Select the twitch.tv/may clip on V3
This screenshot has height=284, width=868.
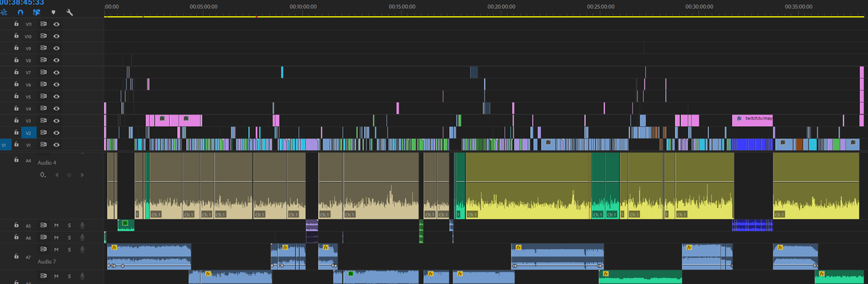[x=753, y=120]
